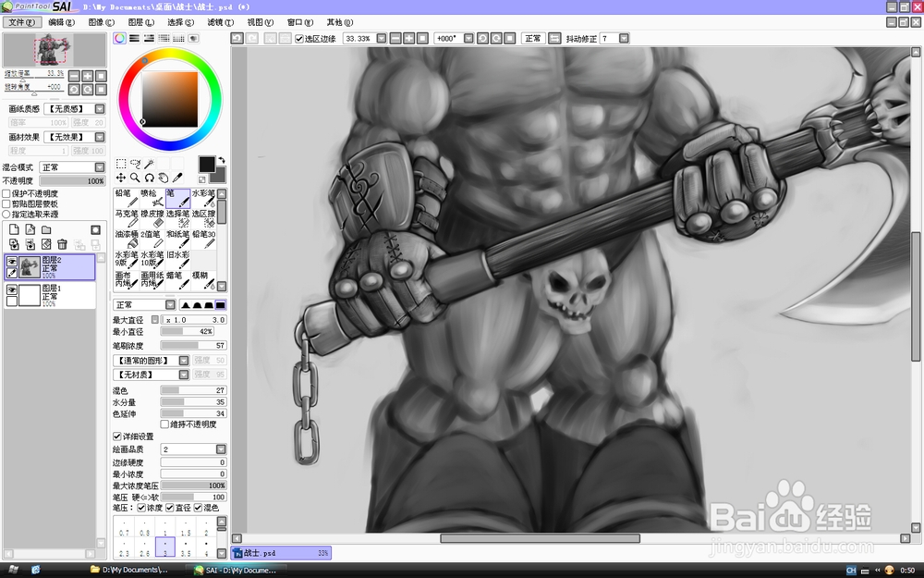The height and width of the screenshot is (578, 924).
Task: Choose the 水彩笔 watercolor brush
Action: click(x=203, y=198)
